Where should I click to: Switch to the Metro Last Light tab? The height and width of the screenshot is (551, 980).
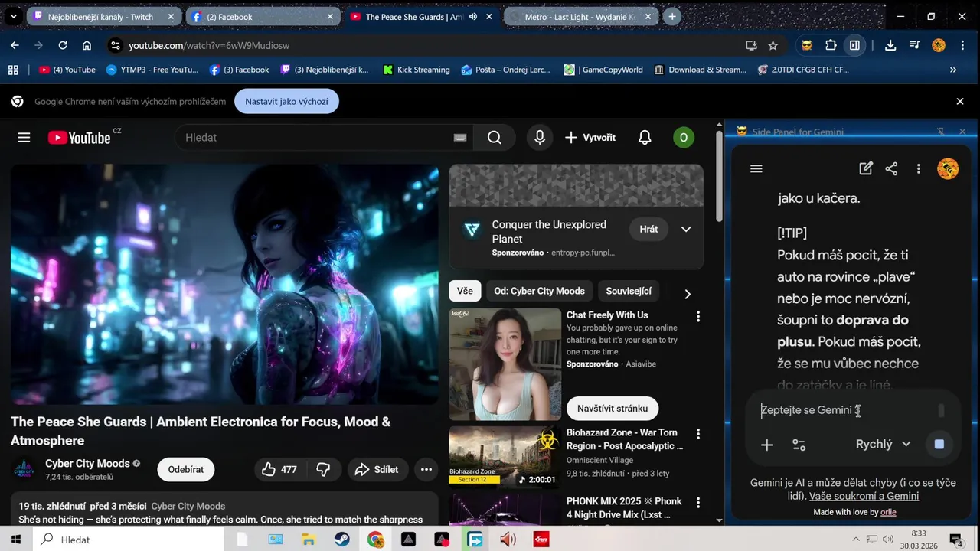tap(581, 17)
